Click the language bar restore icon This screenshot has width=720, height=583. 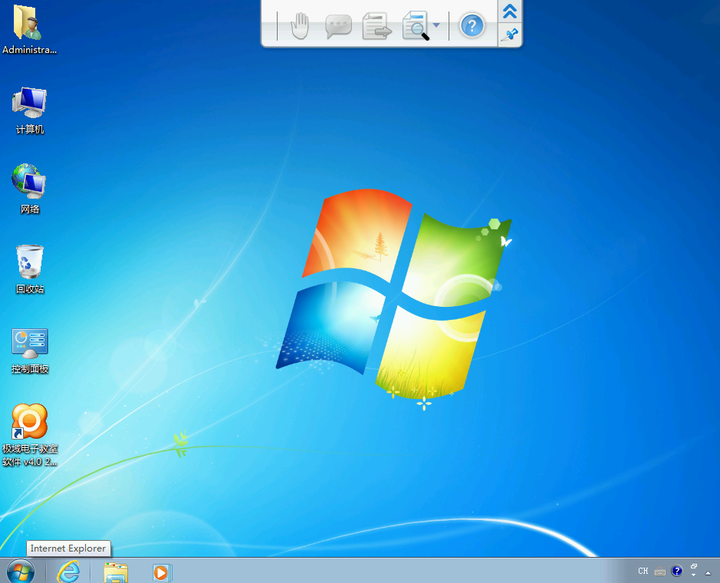[693, 567]
